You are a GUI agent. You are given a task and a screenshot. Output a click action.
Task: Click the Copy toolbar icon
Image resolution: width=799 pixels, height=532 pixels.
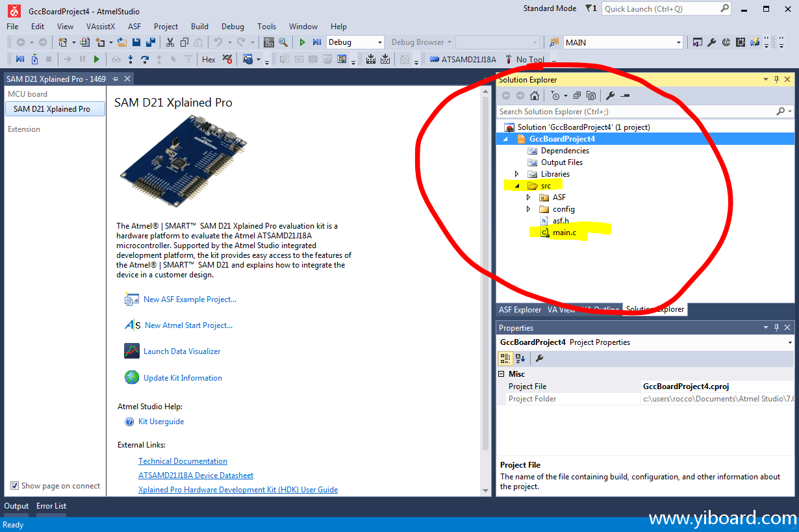pos(184,42)
